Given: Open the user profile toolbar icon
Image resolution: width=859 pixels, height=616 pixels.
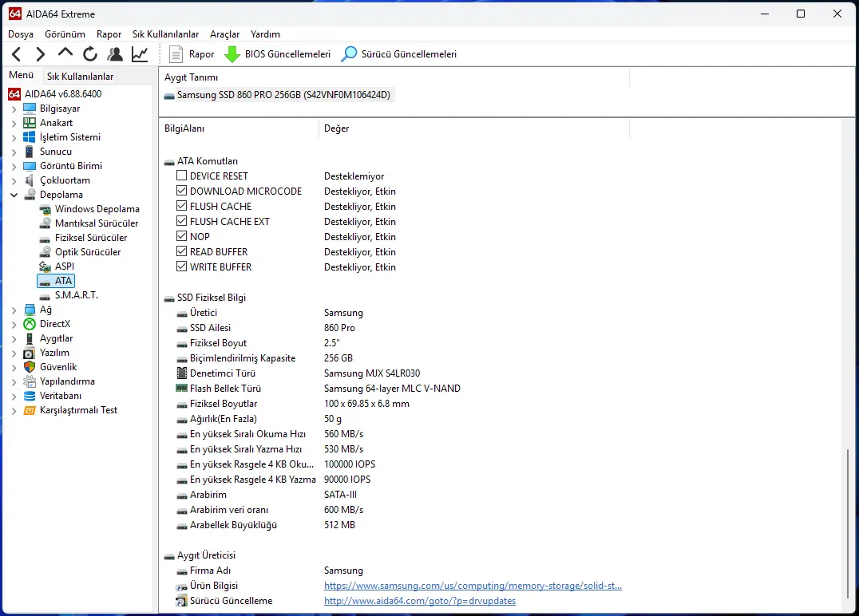Looking at the screenshot, I should (115, 54).
